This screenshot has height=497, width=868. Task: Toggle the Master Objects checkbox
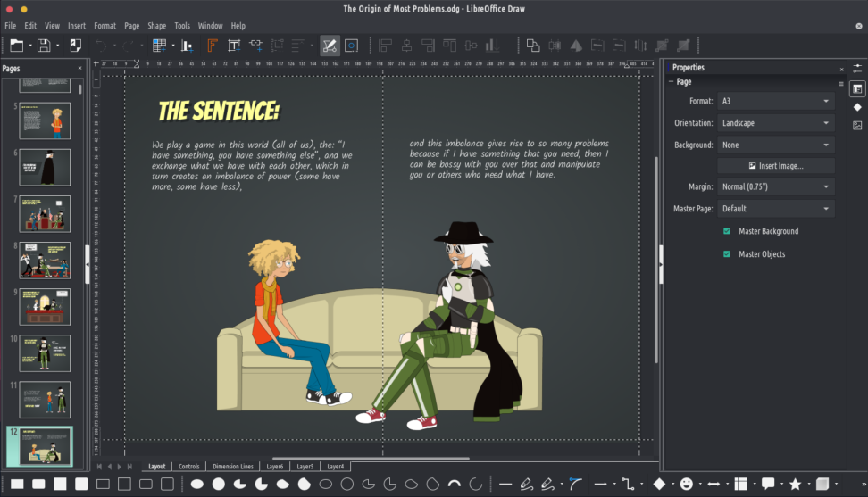pyautogui.click(x=727, y=254)
